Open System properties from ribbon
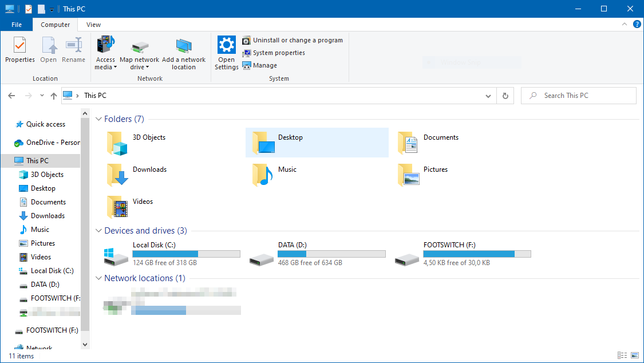This screenshot has width=644, height=363. pos(274,53)
